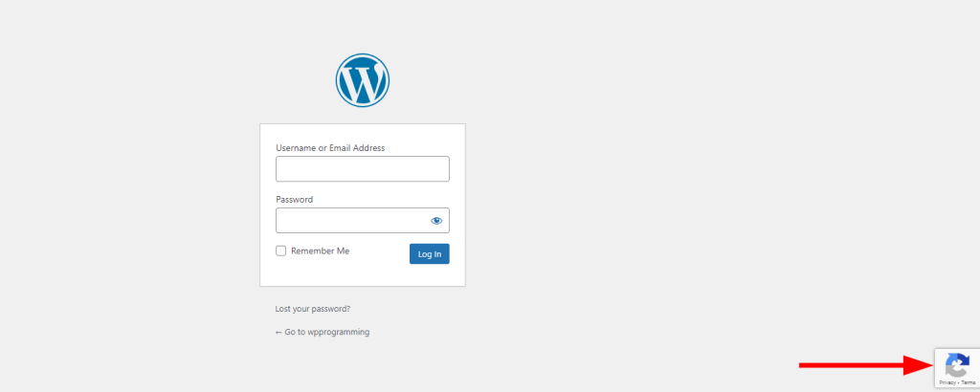The height and width of the screenshot is (392, 980).
Task: Click the Username or Email Address label
Action: pyautogui.click(x=329, y=148)
